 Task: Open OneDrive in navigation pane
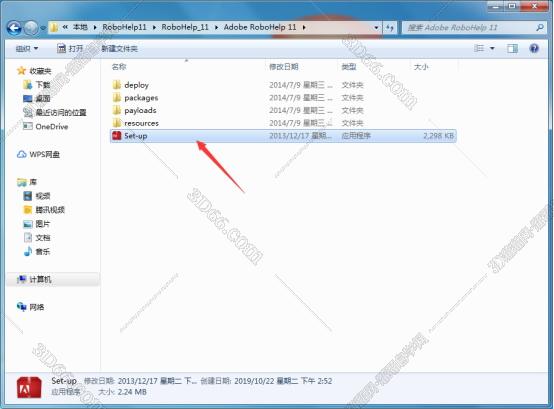pos(52,126)
